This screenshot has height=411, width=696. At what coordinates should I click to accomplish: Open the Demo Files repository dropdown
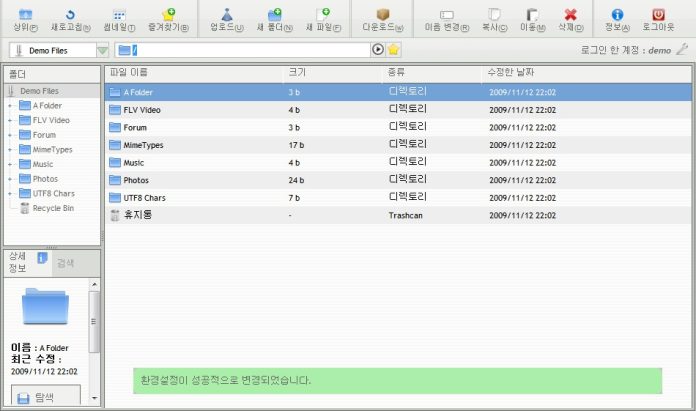pyautogui.click(x=103, y=50)
